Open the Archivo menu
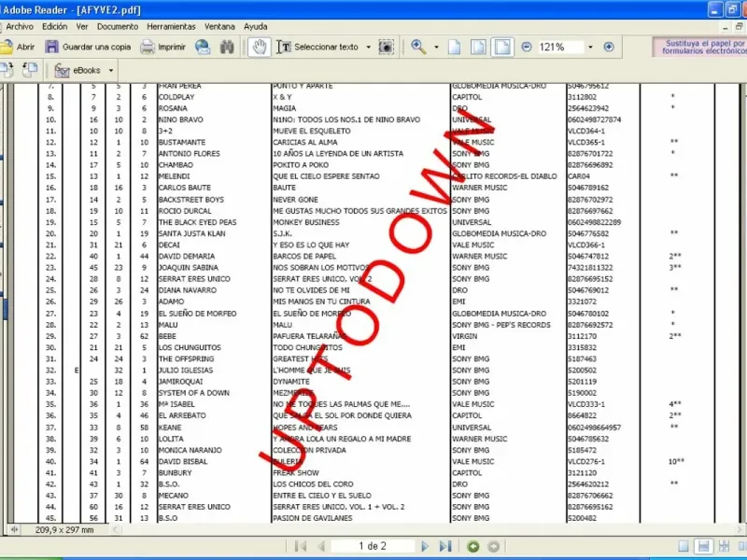This screenshot has width=747, height=560. pos(20,27)
